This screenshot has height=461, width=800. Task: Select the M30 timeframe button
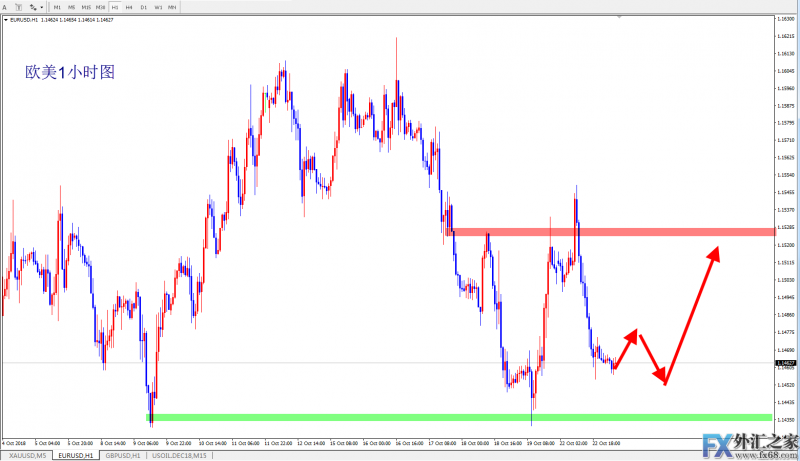[x=100, y=6]
